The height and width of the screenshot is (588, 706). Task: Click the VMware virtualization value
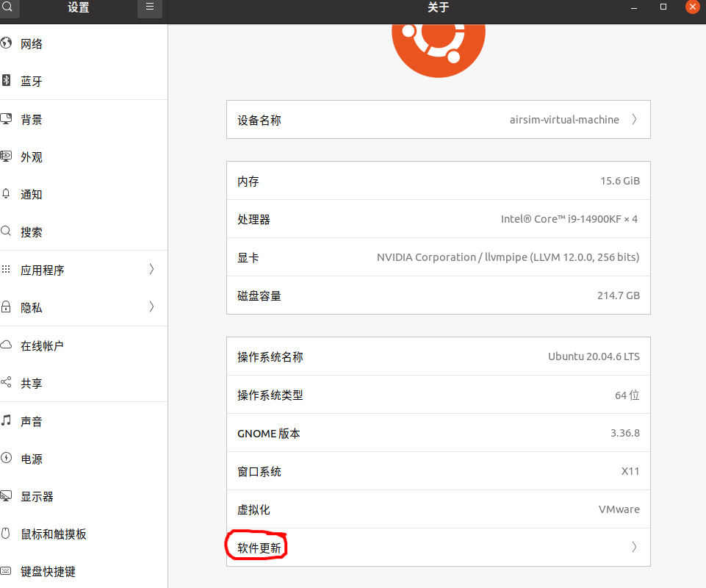point(619,509)
